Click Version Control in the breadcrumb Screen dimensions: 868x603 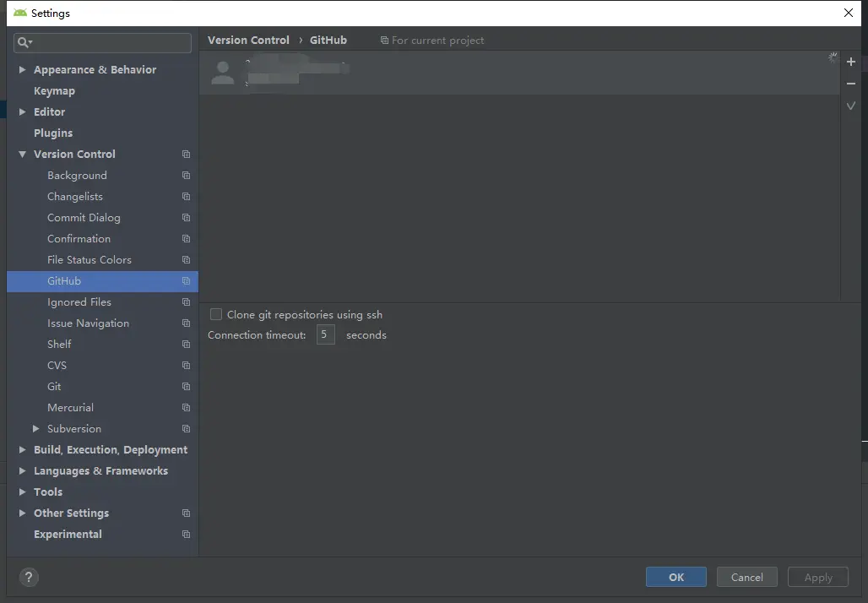pyautogui.click(x=248, y=40)
